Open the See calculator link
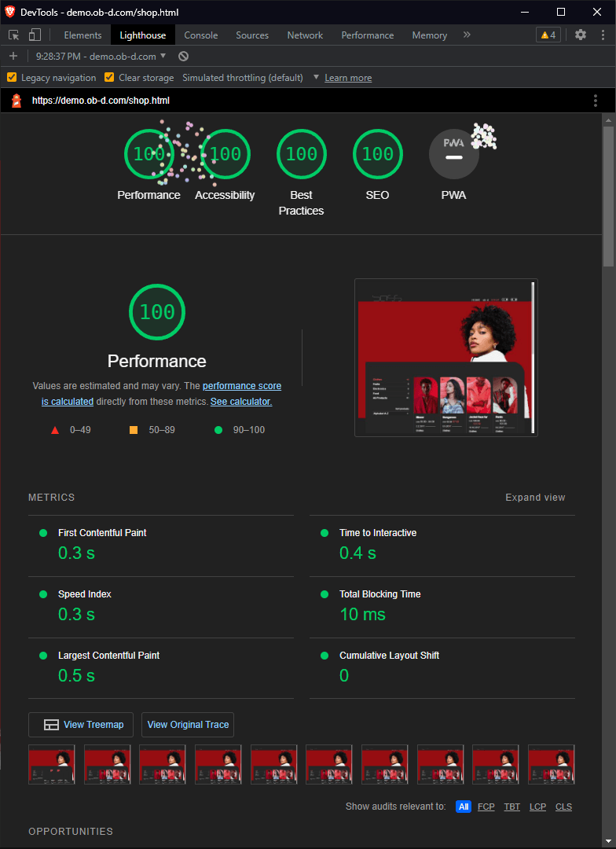 (241, 402)
